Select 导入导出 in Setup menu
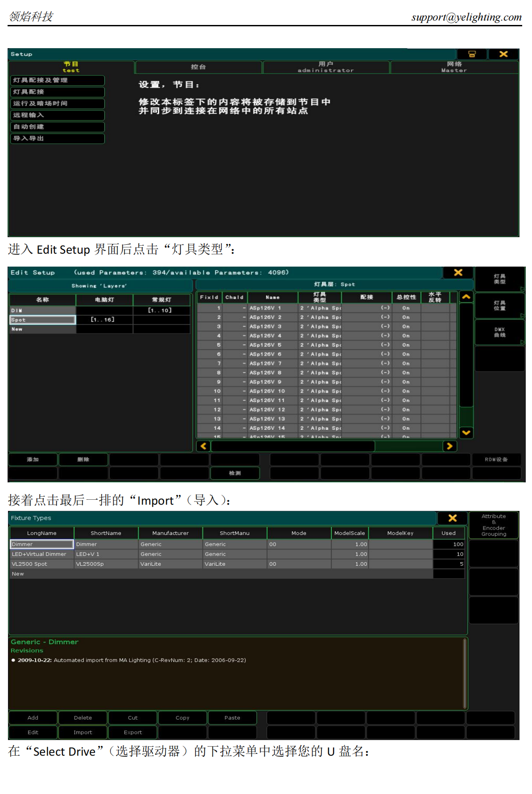This screenshot has height=794, width=532. [x=58, y=139]
